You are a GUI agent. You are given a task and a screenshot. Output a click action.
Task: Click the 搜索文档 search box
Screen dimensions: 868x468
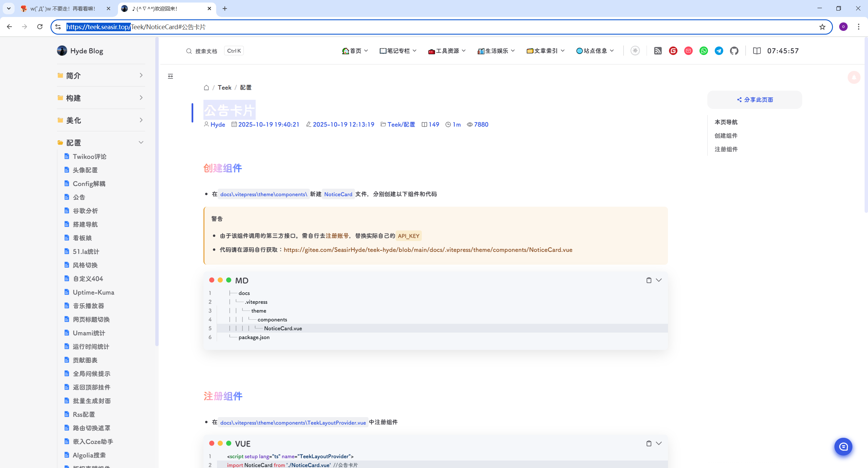206,51
